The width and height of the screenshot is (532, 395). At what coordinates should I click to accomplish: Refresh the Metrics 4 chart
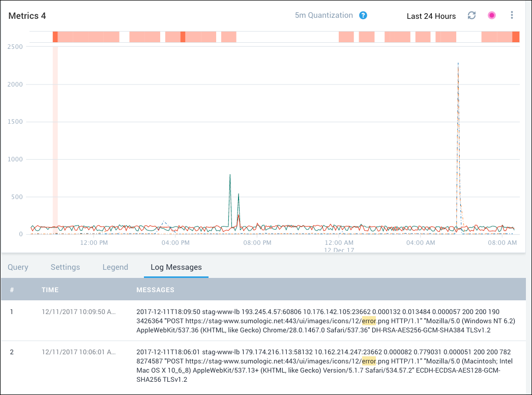[x=471, y=15]
